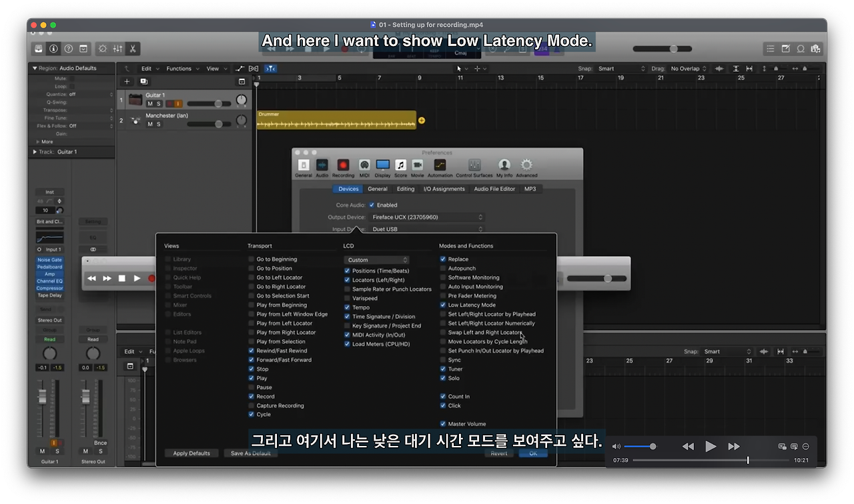The image size is (854, 504).
Task: Open Quick Help question mark icon
Action: pos(68,49)
